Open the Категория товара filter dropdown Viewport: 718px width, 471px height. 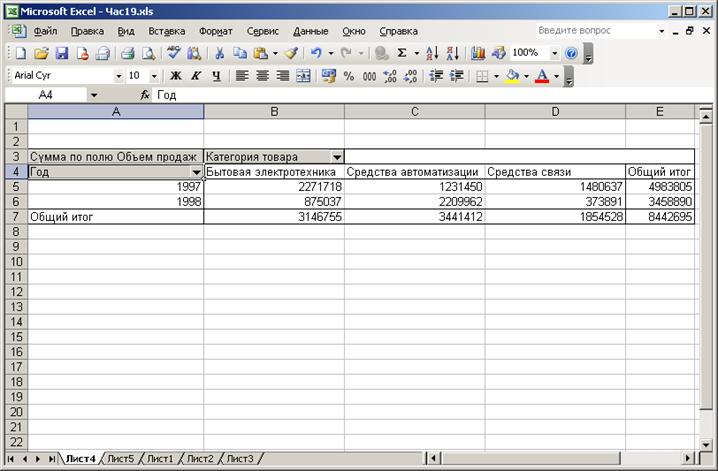[x=337, y=157]
